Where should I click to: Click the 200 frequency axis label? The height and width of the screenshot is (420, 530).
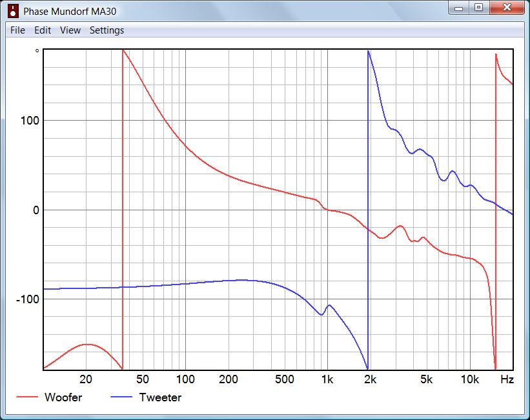(x=228, y=379)
